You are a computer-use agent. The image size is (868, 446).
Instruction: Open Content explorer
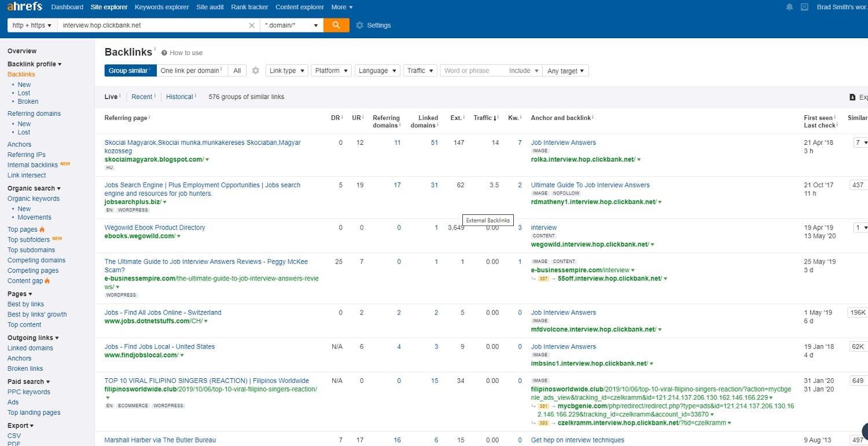click(x=300, y=7)
